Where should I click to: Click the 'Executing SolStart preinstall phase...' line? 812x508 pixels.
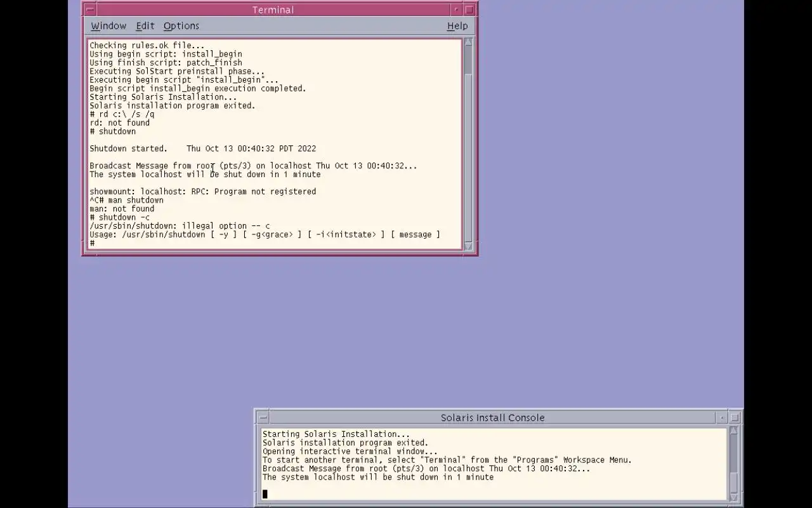click(x=177, y=71)
